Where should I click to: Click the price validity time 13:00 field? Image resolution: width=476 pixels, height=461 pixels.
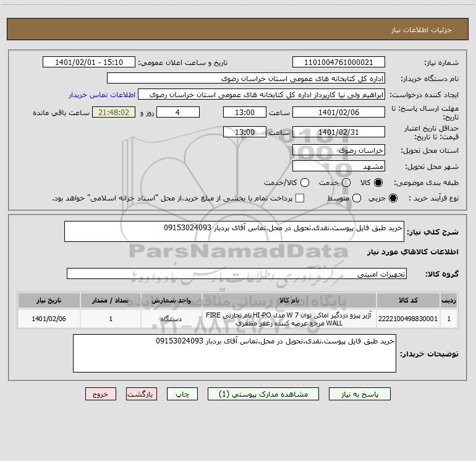tap(245, 132)
